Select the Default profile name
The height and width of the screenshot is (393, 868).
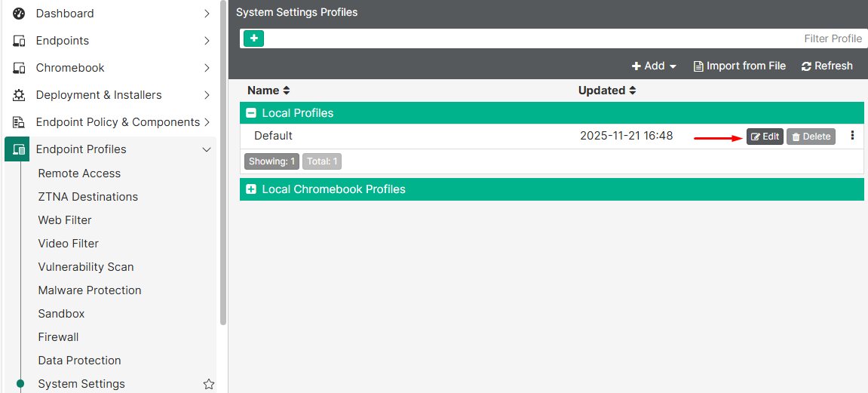coord(273,136)
